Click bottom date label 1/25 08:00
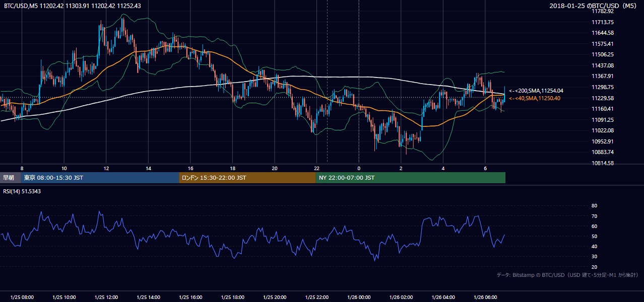 point(22,297)
